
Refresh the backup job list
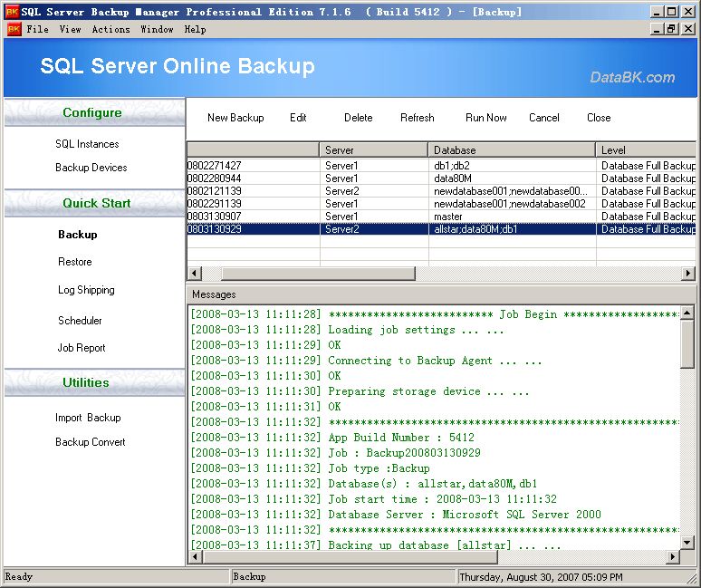click(x=418, y=118)
